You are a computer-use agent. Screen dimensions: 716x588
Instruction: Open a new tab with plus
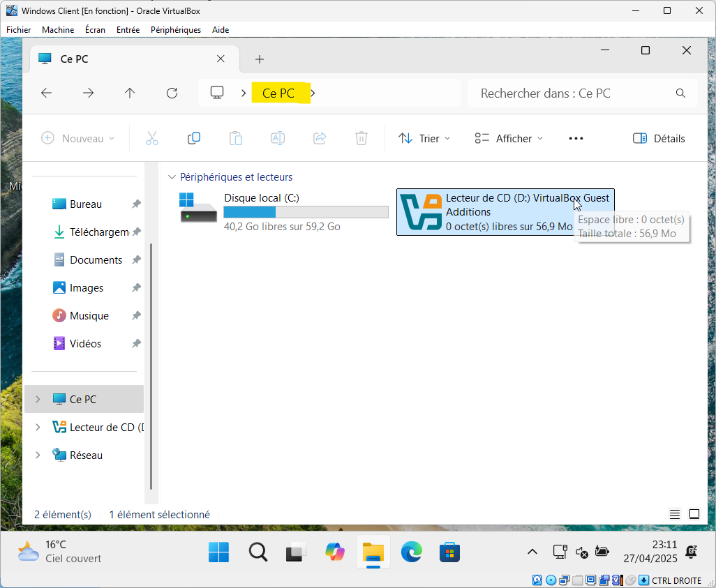260,59
